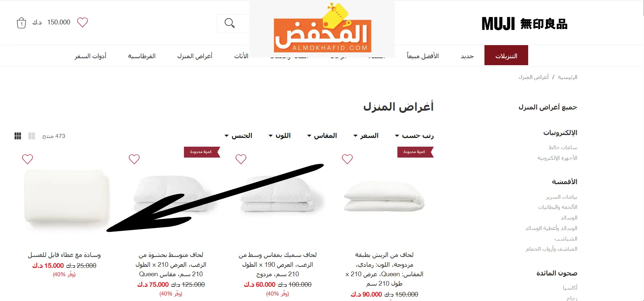Open the white pillow product thumbnail
The height and width of the screenshot is (301, 644).
pos(67,197)
